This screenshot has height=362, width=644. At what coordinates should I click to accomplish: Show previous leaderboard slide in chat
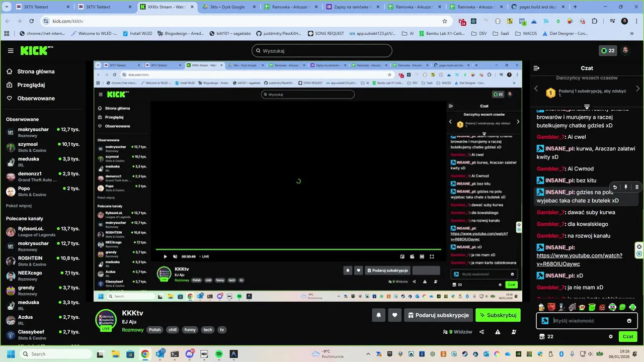point(536,88)
